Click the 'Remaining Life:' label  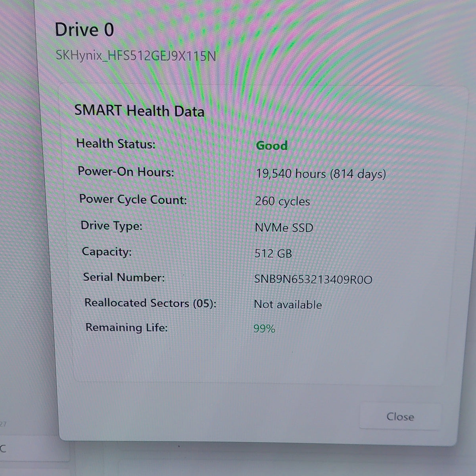click(127, 328)
